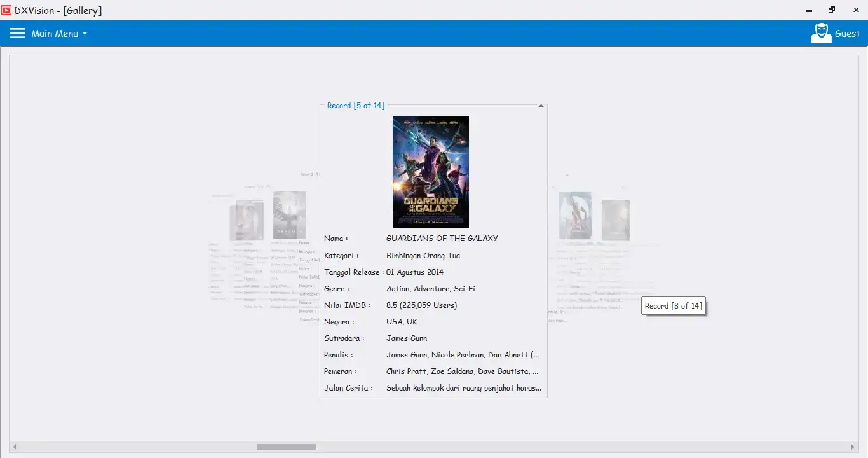
Task: Click the 'Genre :' field label
Action: (x=337, y=289)
